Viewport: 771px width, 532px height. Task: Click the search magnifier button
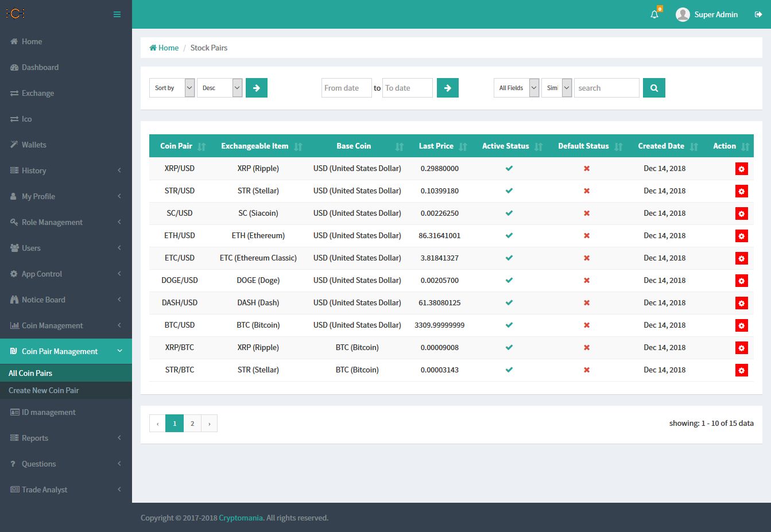tap(654, 88)
